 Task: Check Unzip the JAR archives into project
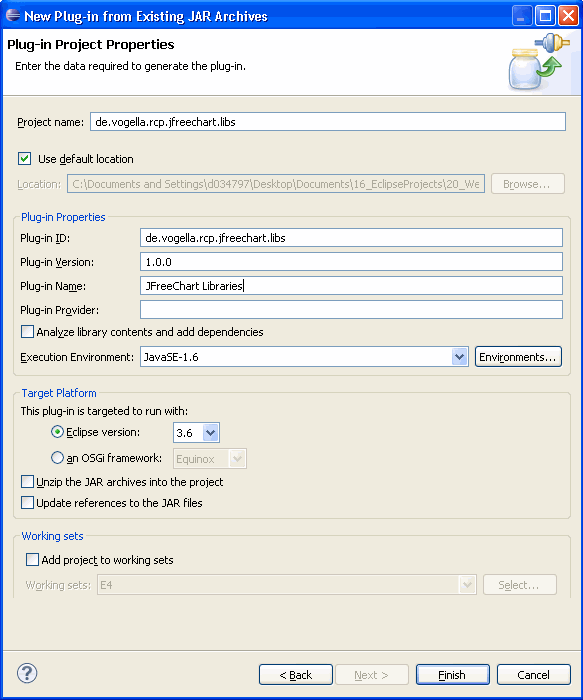pos(27,482)
